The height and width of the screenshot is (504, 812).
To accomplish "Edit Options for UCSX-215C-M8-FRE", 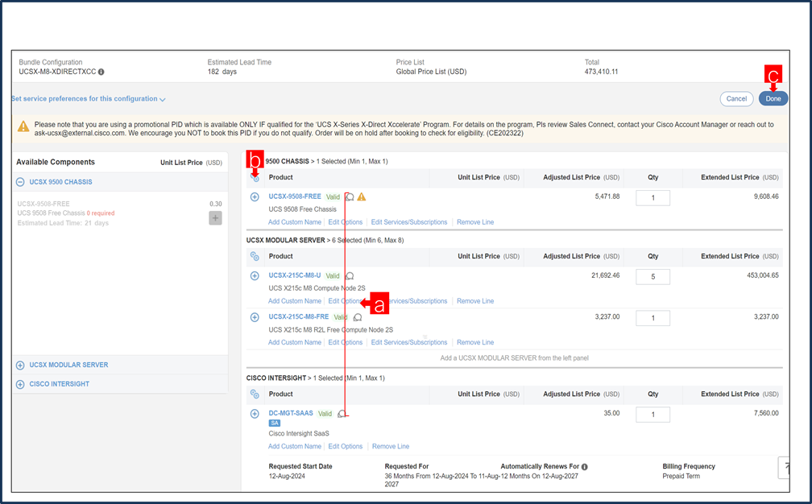I will click(346, 342).
